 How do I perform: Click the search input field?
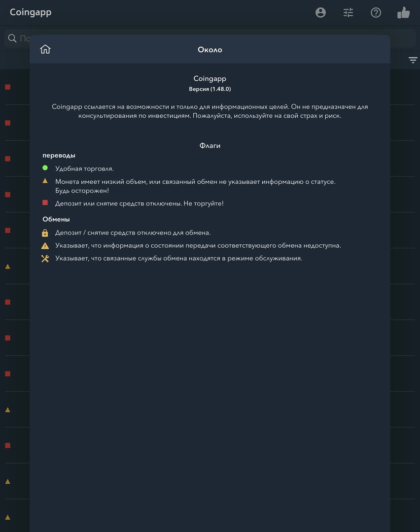210,38
